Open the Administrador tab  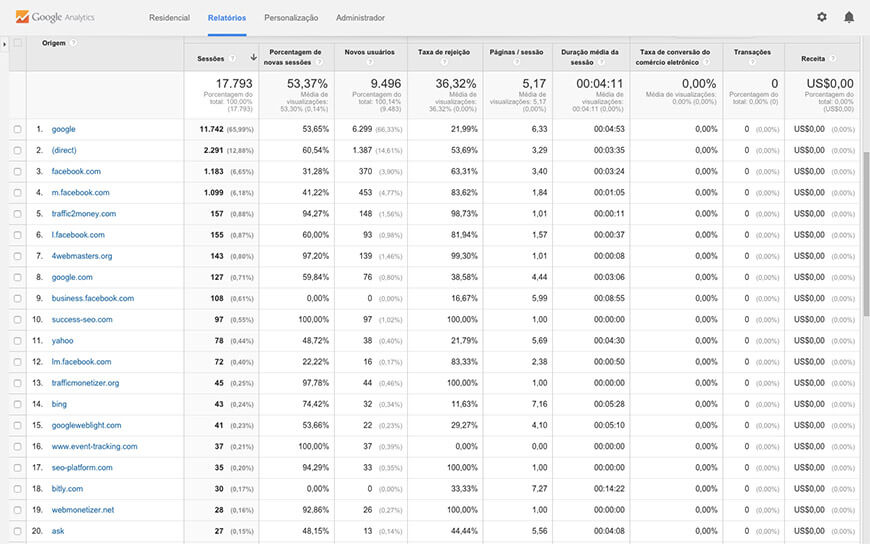pyautogui.click(x=360, y=18)
